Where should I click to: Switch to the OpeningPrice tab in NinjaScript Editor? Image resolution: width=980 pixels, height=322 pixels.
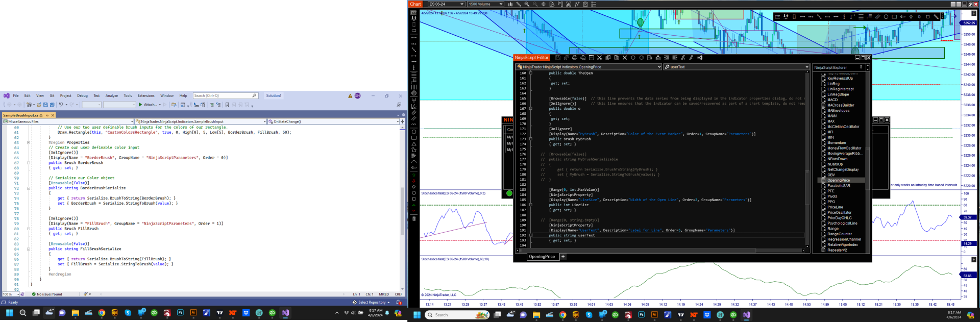[542, 257]
